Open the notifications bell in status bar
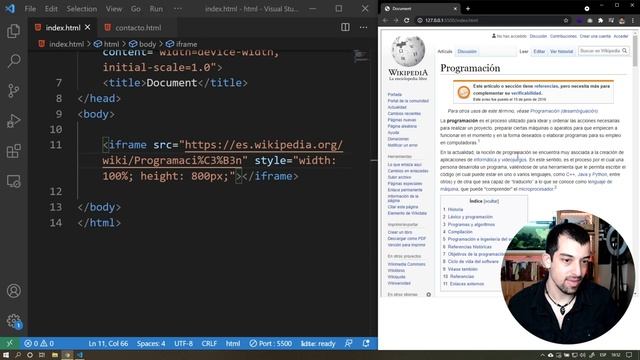The height and width of the screenshot is (360, 640). point(366,343)
